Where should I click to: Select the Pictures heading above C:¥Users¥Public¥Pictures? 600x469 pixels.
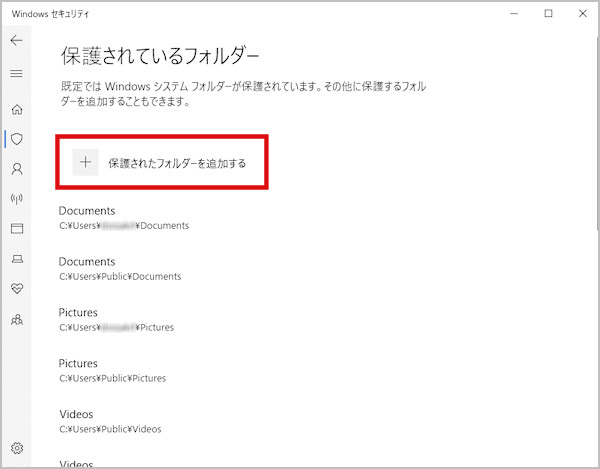tap(78, 363)
